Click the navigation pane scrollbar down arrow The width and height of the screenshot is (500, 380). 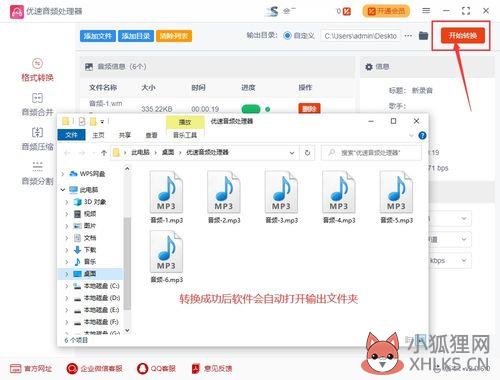coord(127,330)
